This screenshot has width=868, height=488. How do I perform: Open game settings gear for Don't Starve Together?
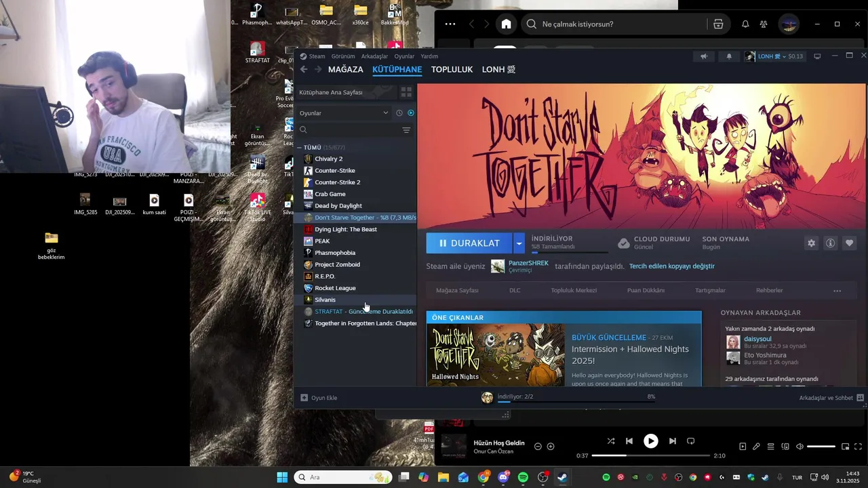coord(811,243)
